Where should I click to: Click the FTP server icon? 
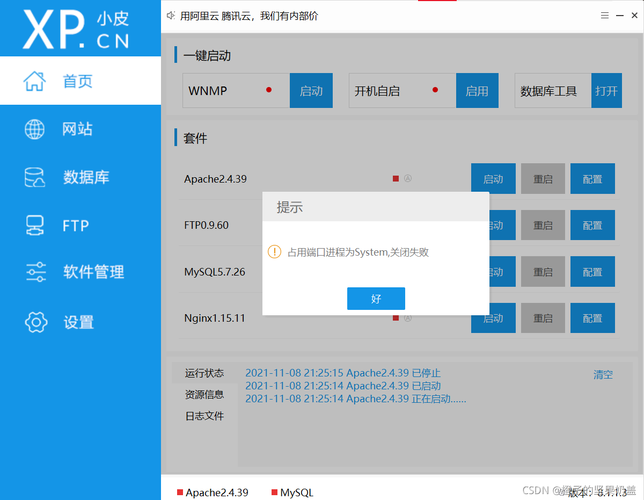coord(34,225)
